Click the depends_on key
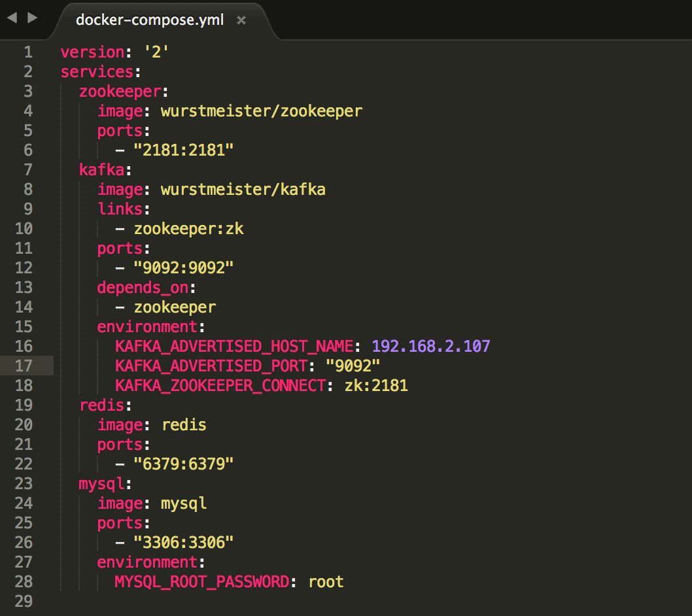692x616 pixels. tap(143, 288)
